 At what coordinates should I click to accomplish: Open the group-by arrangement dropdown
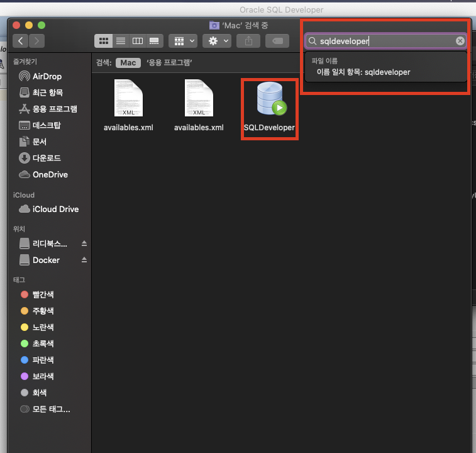click(x=183, y=41)
